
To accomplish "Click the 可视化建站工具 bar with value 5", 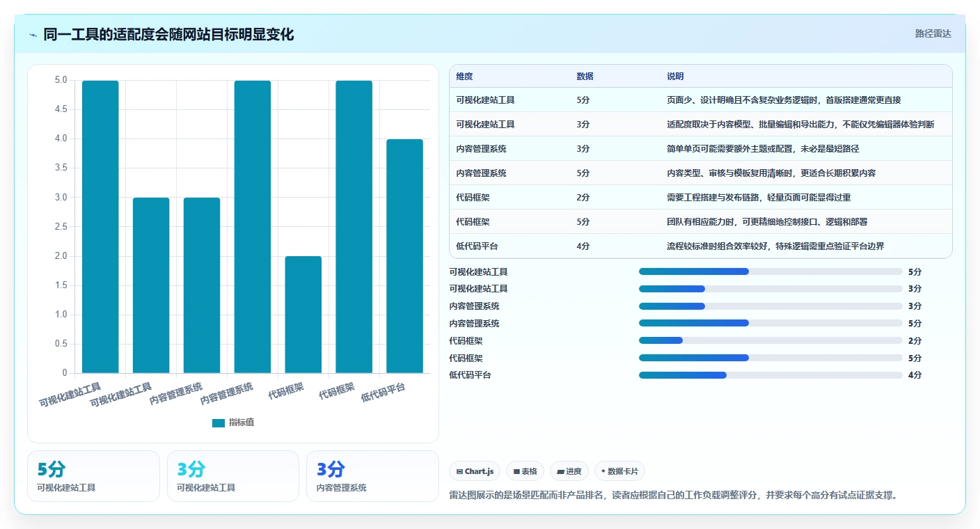I will 100,227.
